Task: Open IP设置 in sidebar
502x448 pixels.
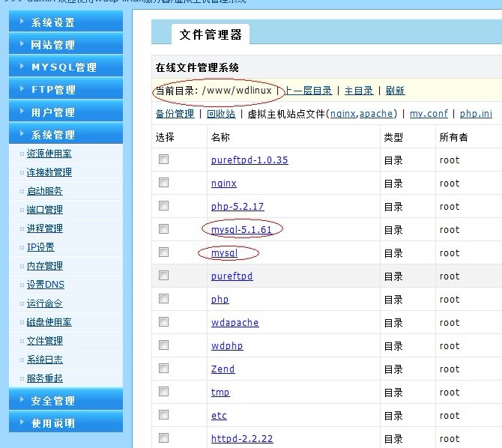Action: click(40, 247)
